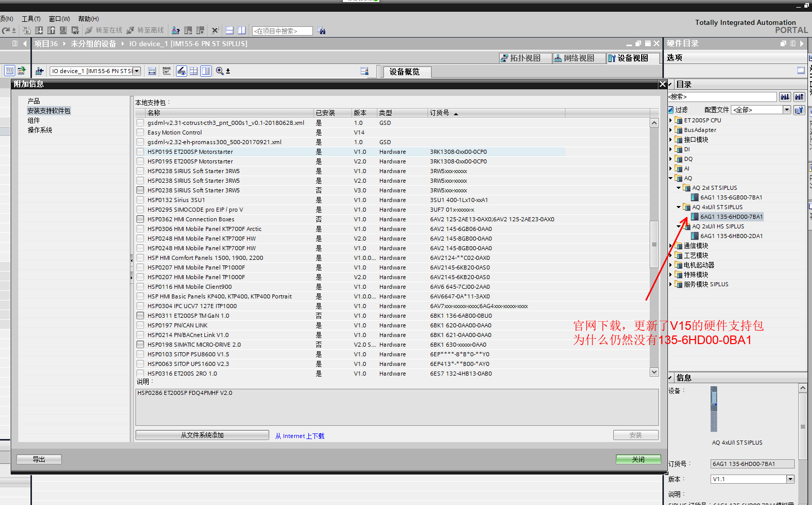Open the 配置文件 profile dropdown
The width and height of the screenshot is (812, 505).
tap(787, 110)
